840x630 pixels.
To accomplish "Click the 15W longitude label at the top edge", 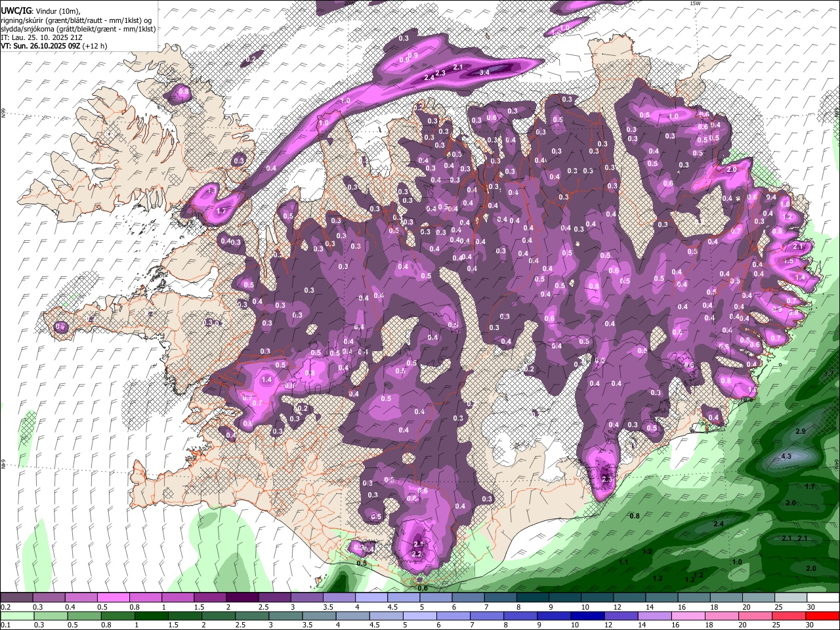I will click(694, 3).
